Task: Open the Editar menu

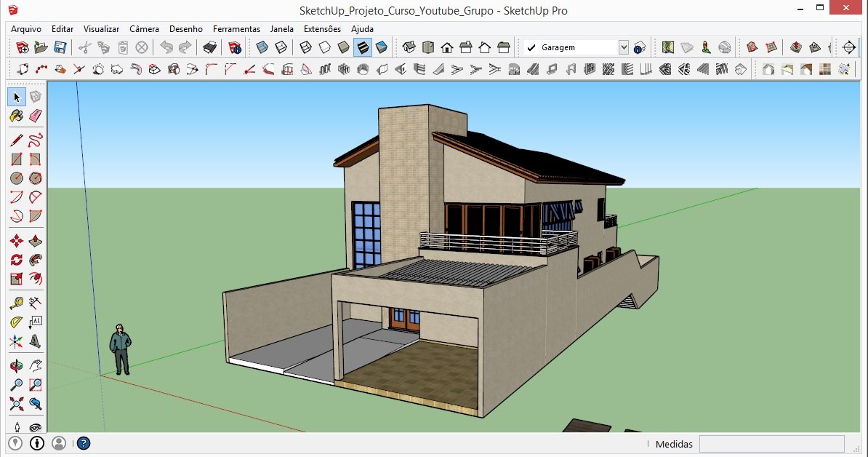Action: click(x=63, y=29)
